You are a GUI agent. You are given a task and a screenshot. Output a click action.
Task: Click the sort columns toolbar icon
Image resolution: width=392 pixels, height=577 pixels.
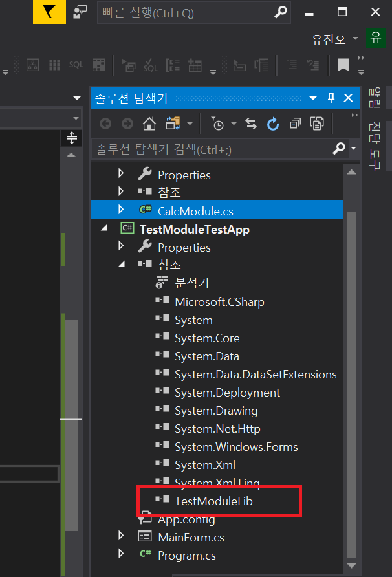[x=173, y=65]
